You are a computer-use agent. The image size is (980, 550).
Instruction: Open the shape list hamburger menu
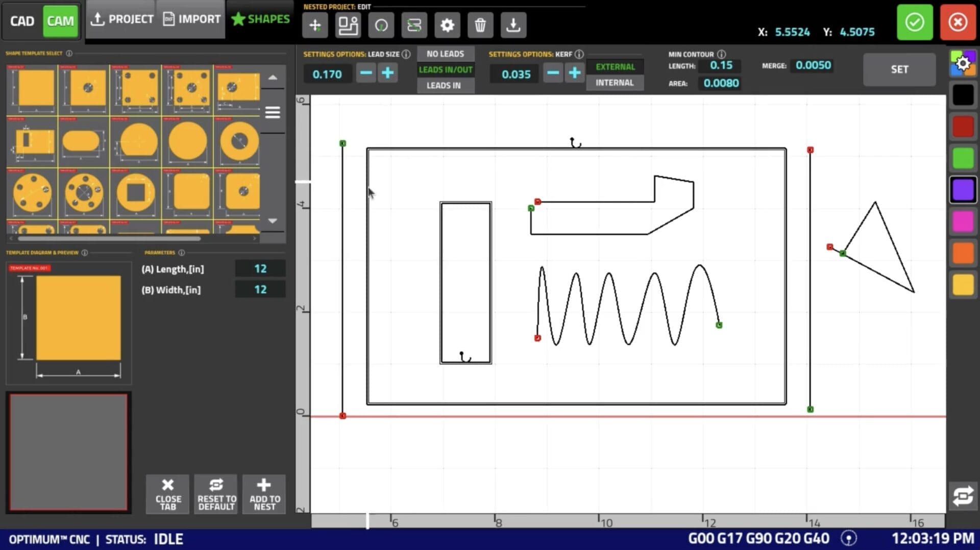click(273, 112)
